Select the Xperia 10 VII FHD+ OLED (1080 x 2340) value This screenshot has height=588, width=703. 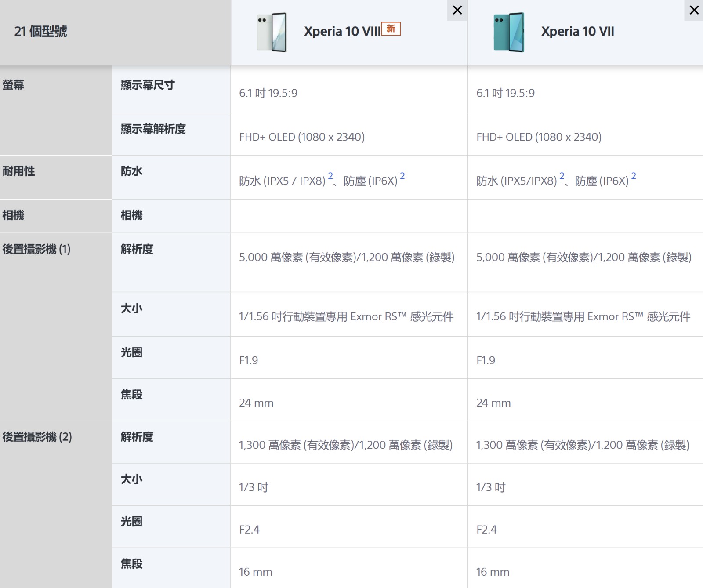pyautogui.click(x=539, y=137)
